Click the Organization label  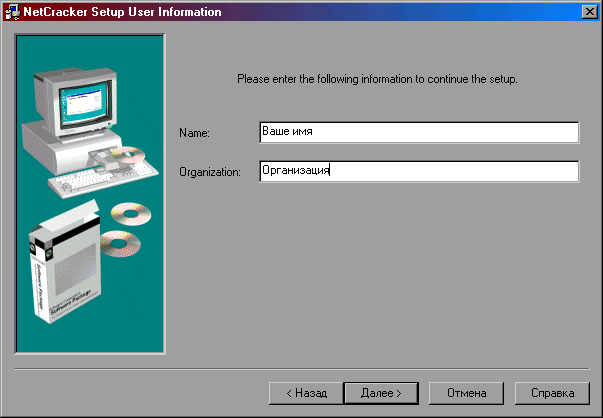[210, 172]
